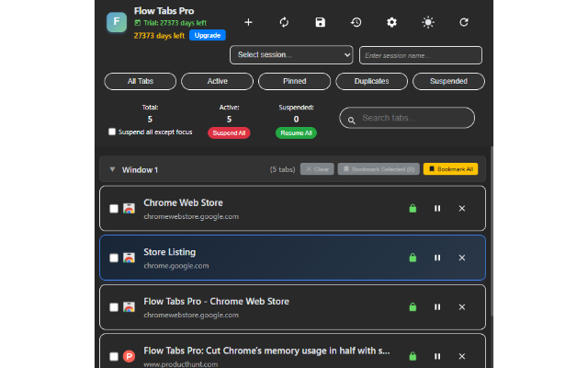Click the refresh icon in the header
The height and width of the screenshot is (368, 588).
click(464, 22)
